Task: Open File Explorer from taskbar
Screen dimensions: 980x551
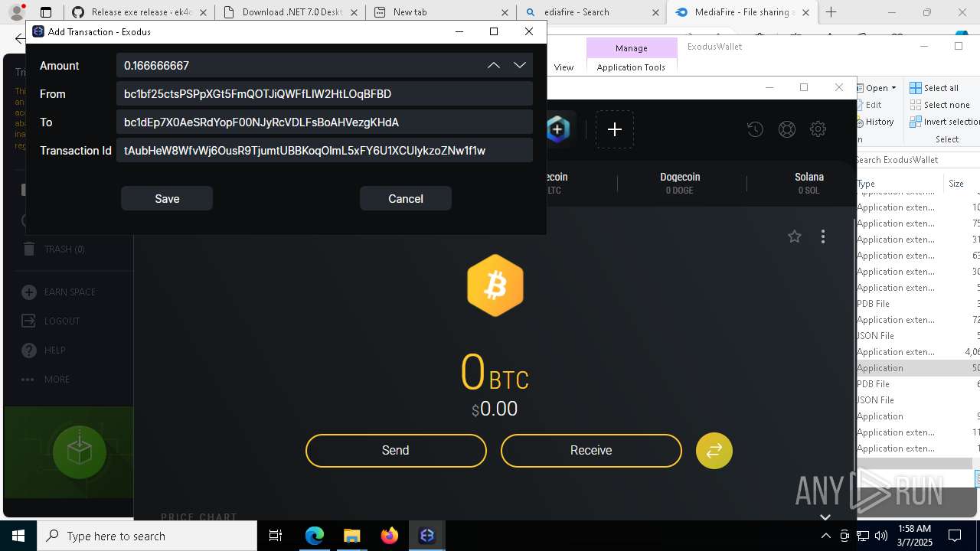Action: click(x=351, y=536)
